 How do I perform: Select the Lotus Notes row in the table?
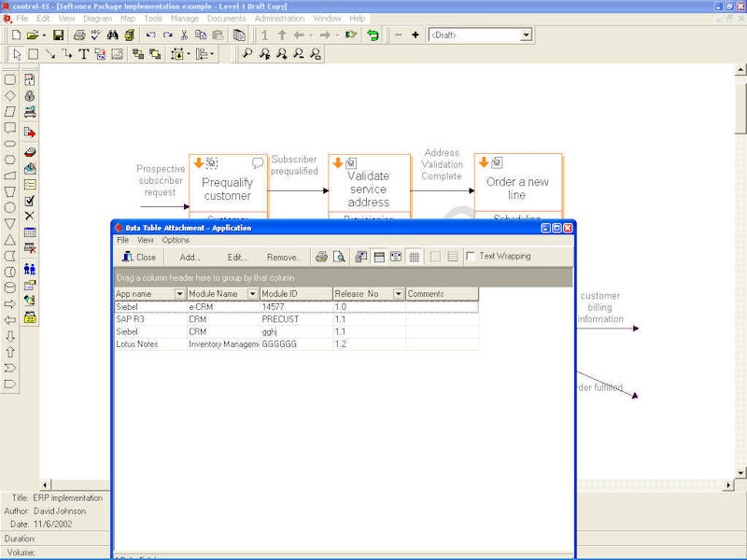pos(296,343)
